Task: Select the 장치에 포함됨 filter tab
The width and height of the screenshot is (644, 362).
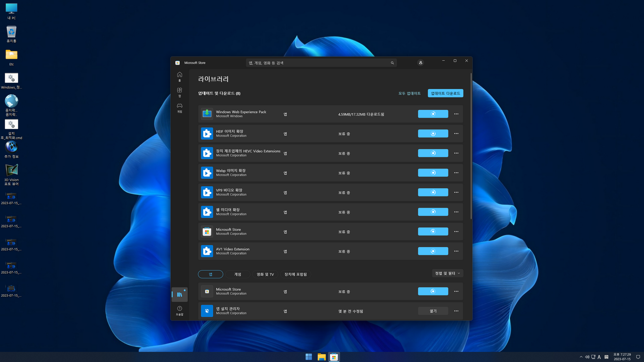Action: coord(296,274)
